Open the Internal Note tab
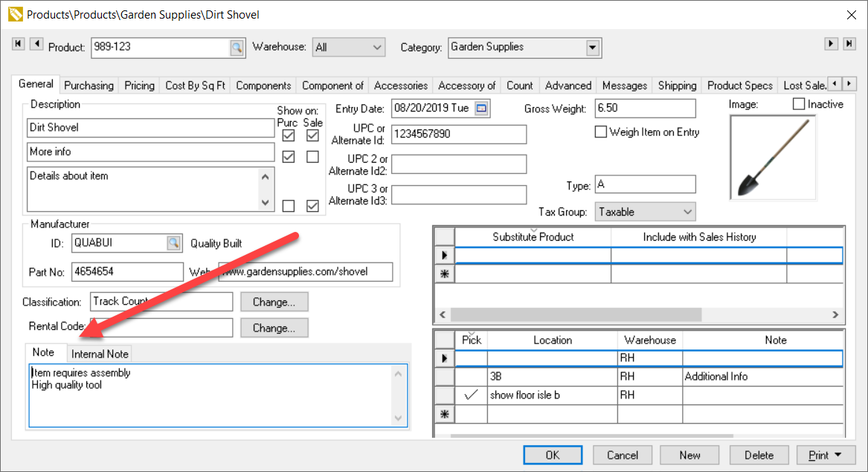This screenshot has height=472, width=868. click(100, 354)
